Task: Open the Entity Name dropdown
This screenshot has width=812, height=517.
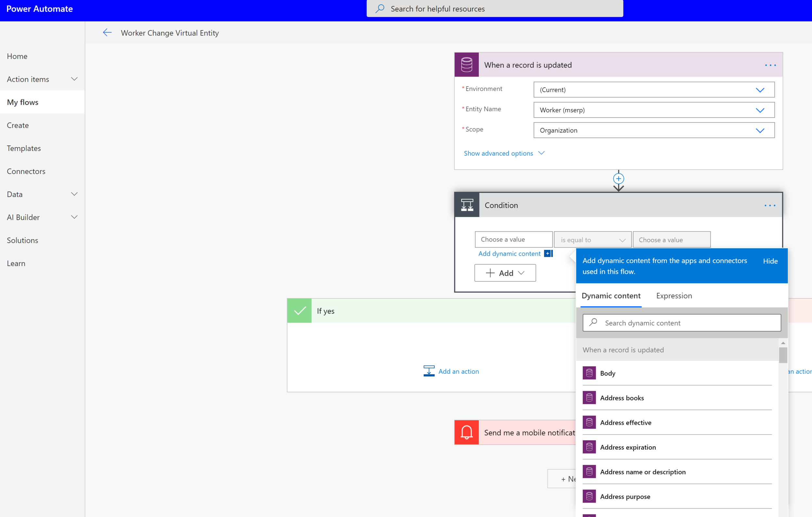Action: (x=654, y=110)
